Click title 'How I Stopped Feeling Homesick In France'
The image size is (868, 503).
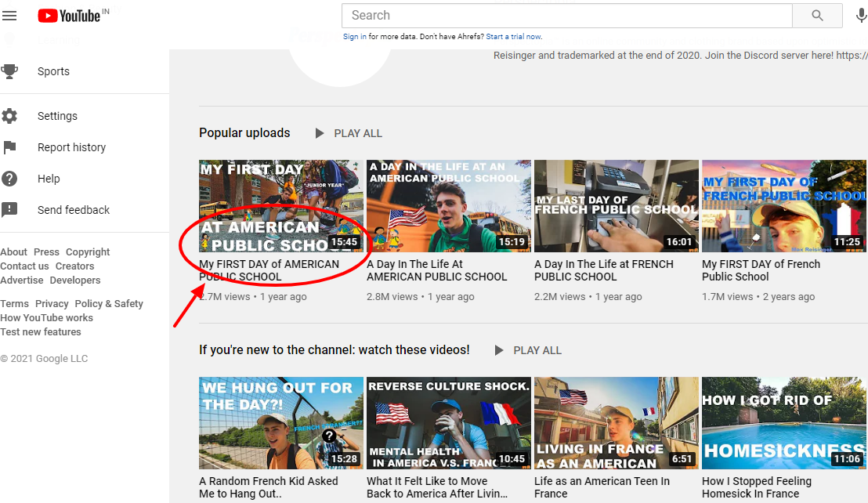[x=757, y=487]
